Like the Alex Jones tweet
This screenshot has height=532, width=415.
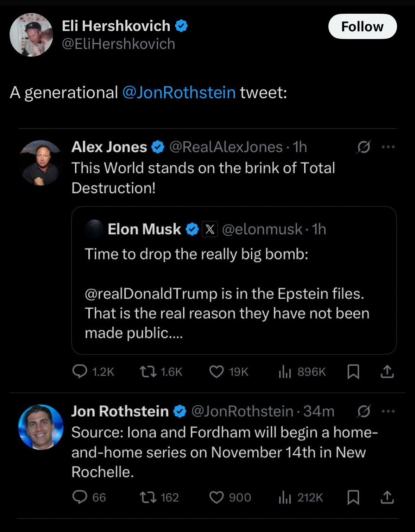(x=216, y=372)
